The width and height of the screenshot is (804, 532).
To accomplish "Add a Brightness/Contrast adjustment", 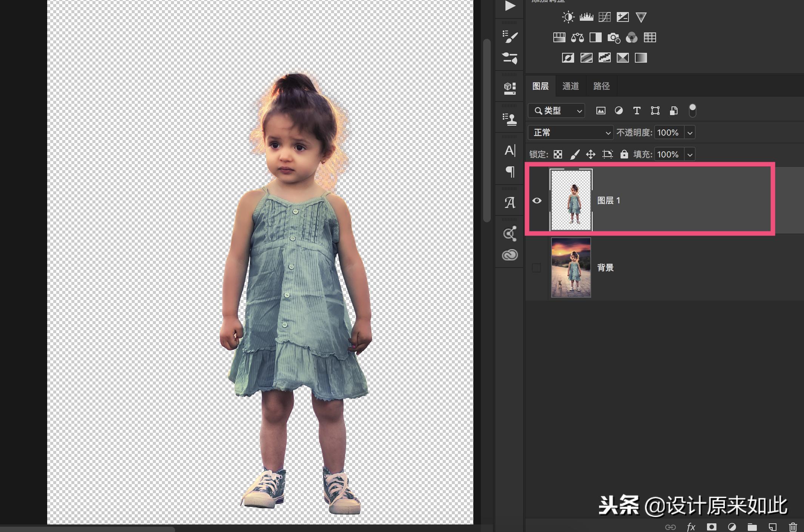I will (x=568, y=17).
